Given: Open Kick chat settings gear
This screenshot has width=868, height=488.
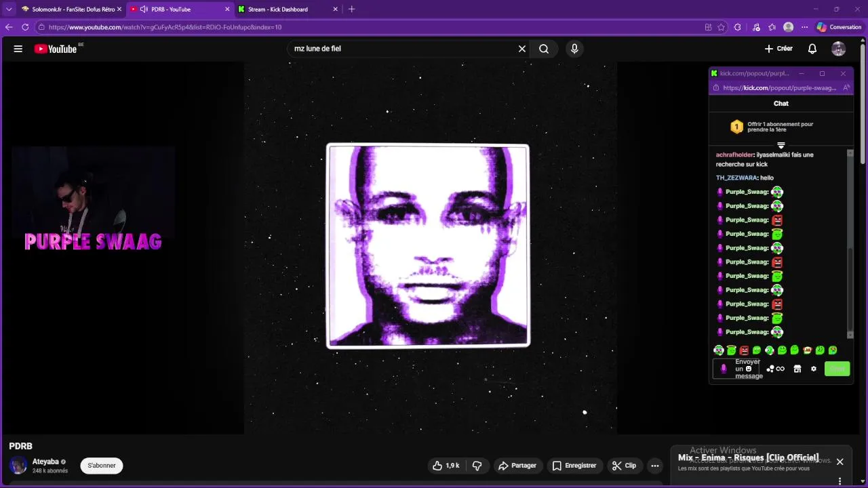Looking at the screenshot, I should click(x=814, y=369).
